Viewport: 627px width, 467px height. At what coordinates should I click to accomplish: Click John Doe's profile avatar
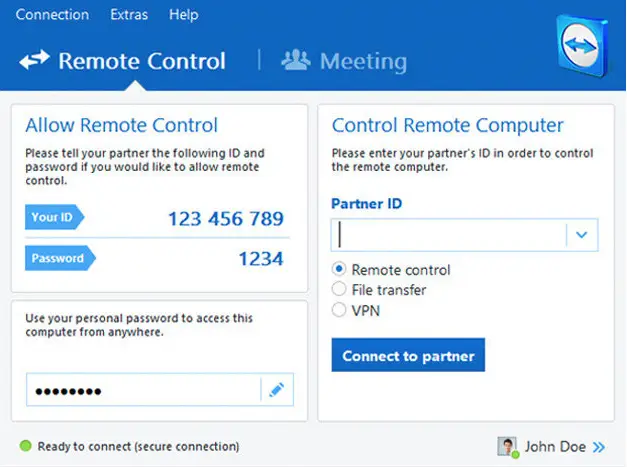[x=507, y=446]
